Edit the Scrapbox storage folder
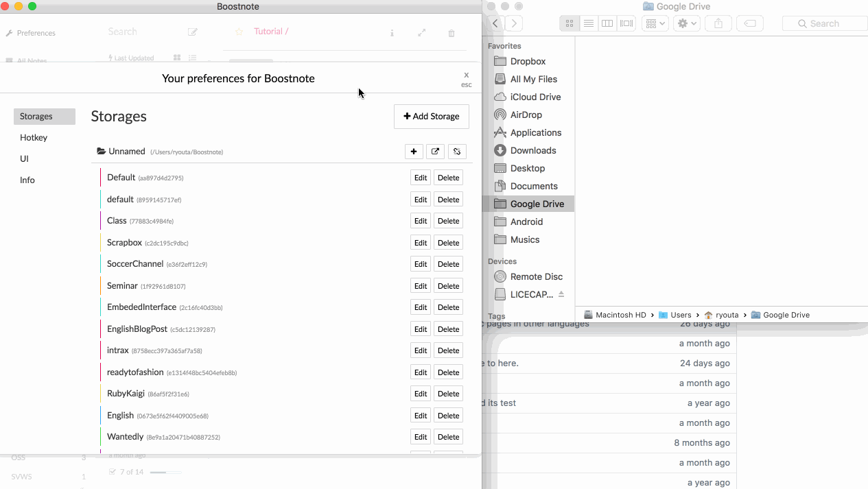Viewport: 868px width, 489px height. [420, 242]
